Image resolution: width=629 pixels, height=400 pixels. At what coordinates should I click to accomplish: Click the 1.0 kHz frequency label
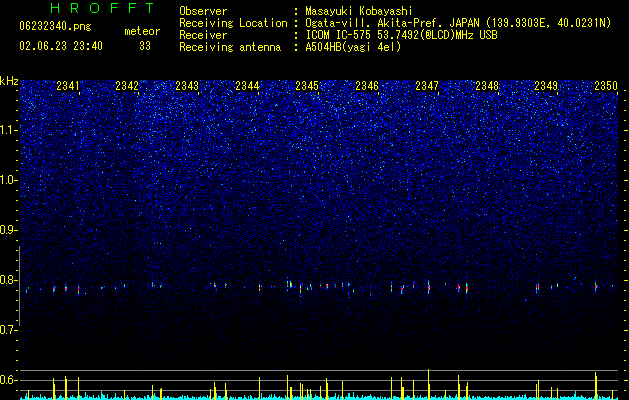8,180
